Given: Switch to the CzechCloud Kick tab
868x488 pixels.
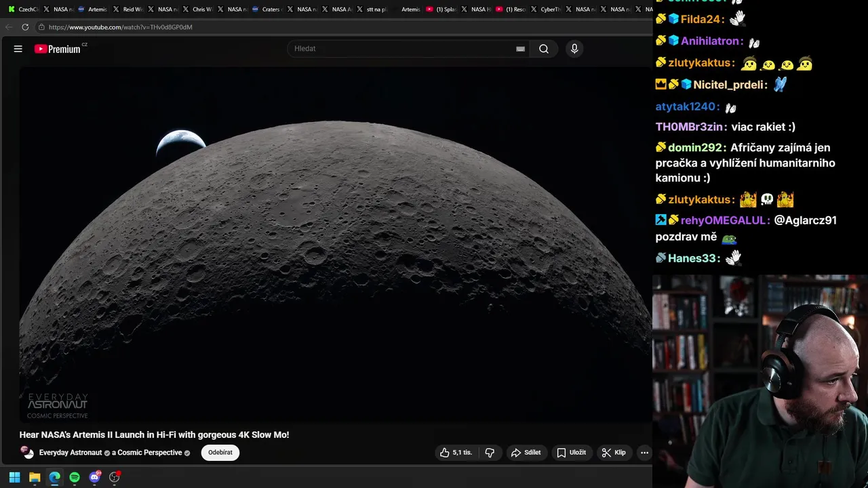Looking at the screenshot, I should click(x=23, y=9).
